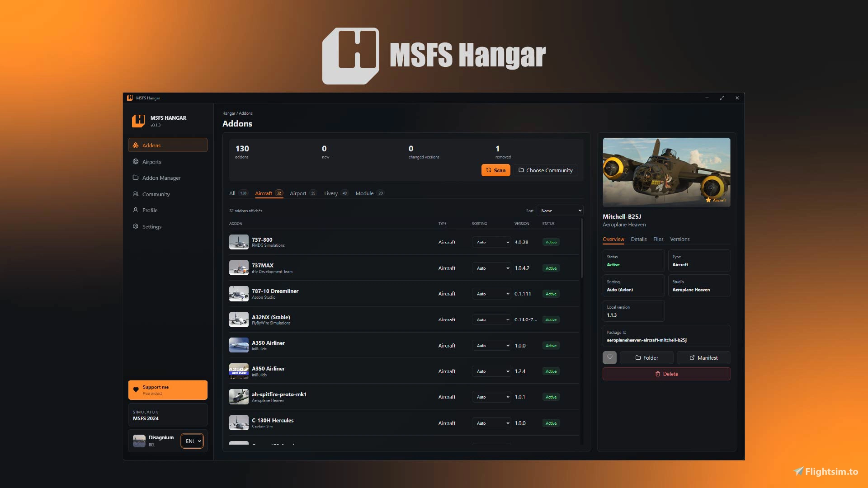Image resolution: width=868 pixels, height=488 pixels.
Task: Click thumbnail of A350 Airliner version 1.2.4
Action: point(239,371)
